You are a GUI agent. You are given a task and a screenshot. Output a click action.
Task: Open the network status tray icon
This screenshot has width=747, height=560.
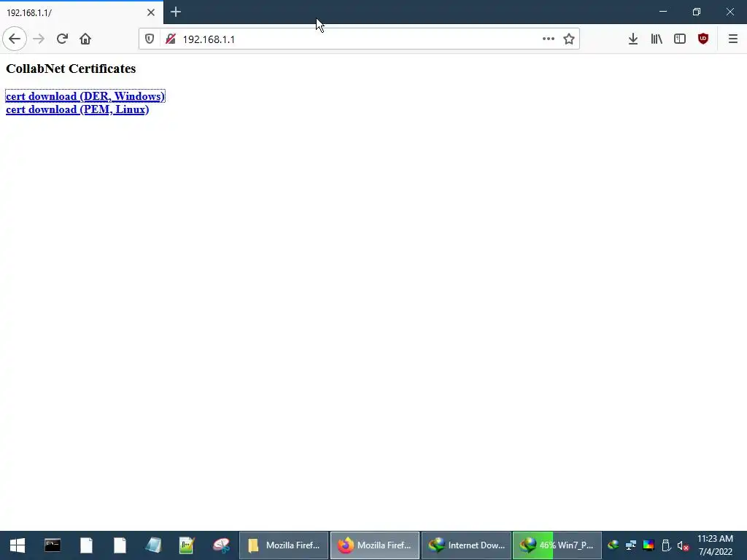[631, 545]
